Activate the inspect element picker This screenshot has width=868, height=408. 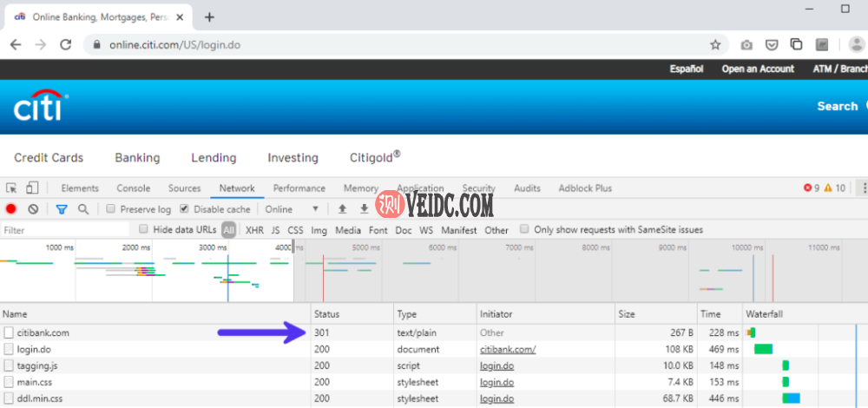(11, 188)
